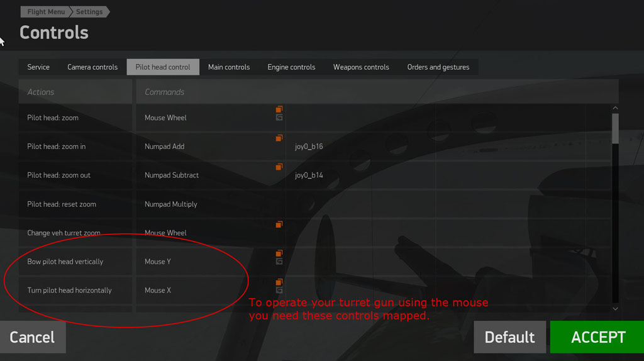The width and height of the screenshot is (644, 361).
Task: Click scrollbar up arrow
Action: 615,108
